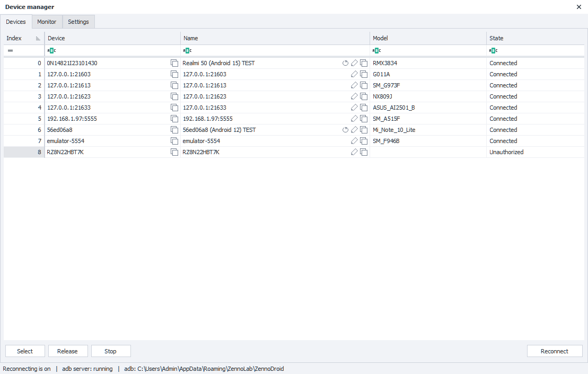Edit name for 127.0.0.1:21603 row

tap(354, 74)
